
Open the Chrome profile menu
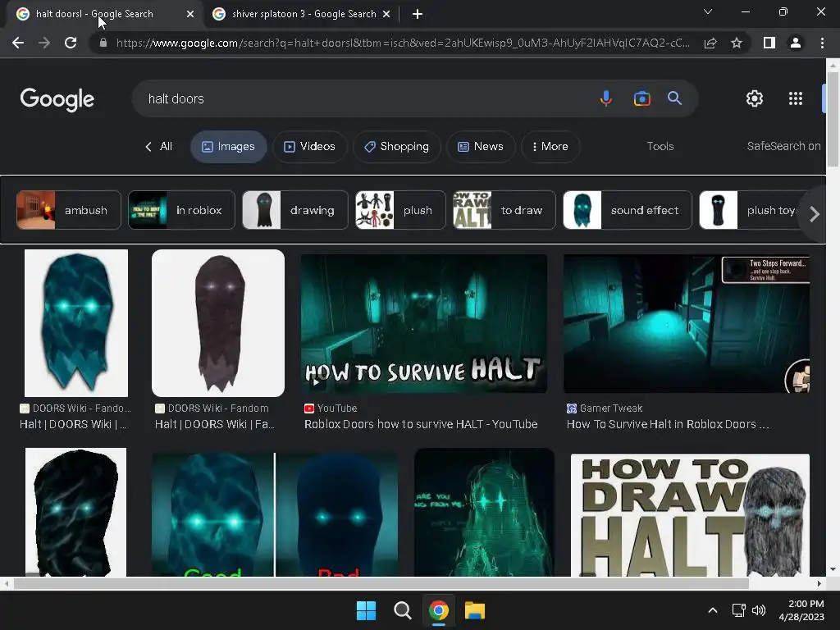pos(796,43)
